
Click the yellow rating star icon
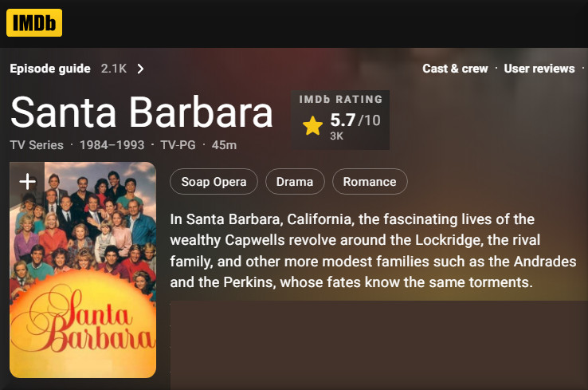pyautogui.click(x=312, y=126)
